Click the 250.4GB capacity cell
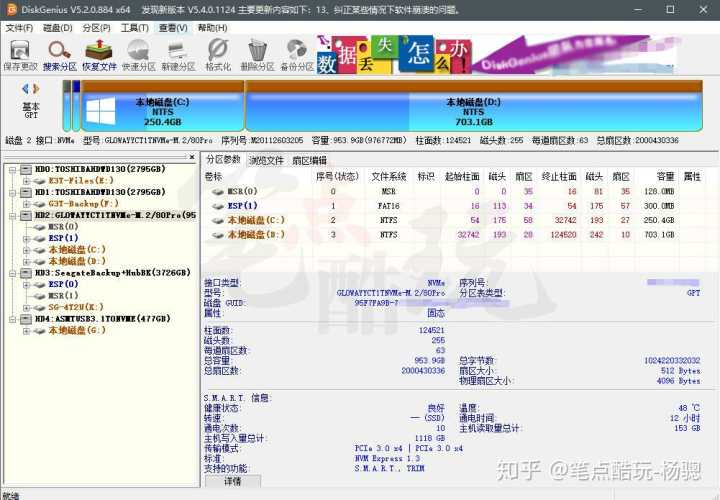 pos(659,220)
